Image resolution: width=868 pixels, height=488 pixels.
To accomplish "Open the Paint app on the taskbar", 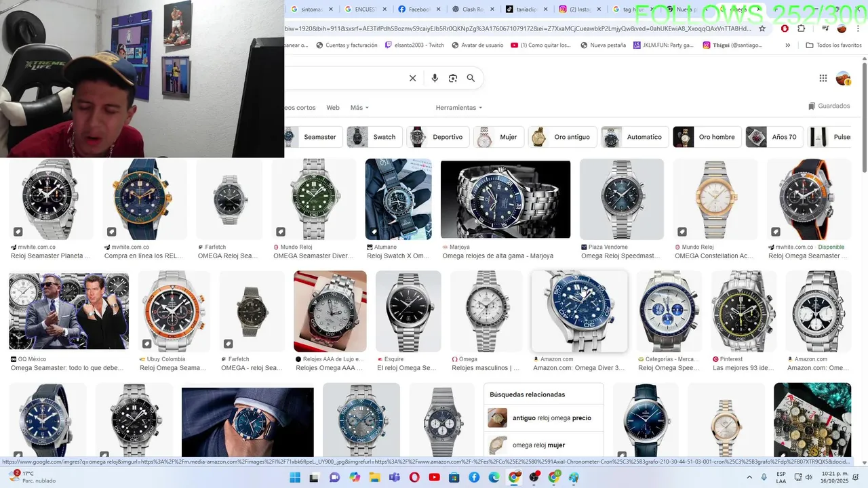I will coord(574,477).
